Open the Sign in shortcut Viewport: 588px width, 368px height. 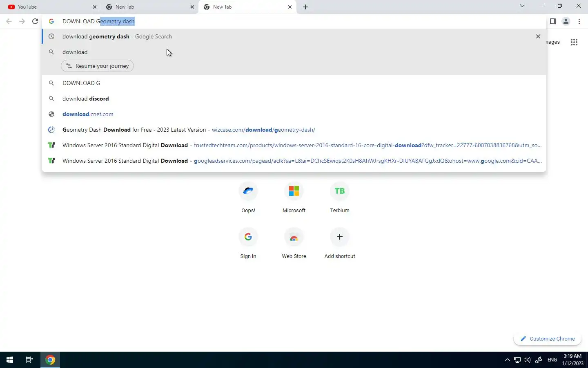click(x=248, y=243)
